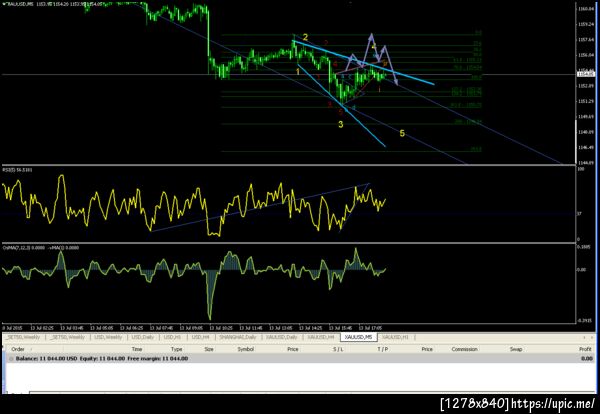Click the Type column header
The width and height of the screenshot is (600, 414).
click(x=176, y=349)
